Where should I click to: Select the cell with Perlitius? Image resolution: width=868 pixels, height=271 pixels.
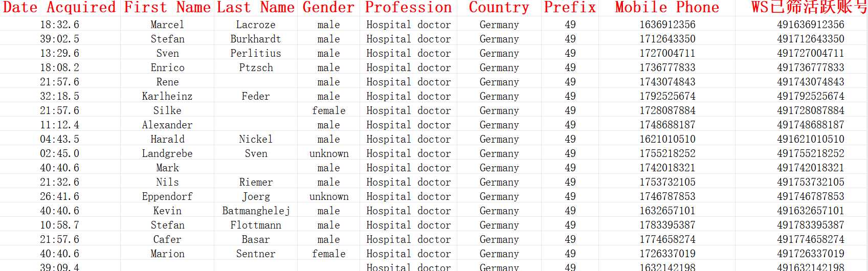[x=256, y=53]
